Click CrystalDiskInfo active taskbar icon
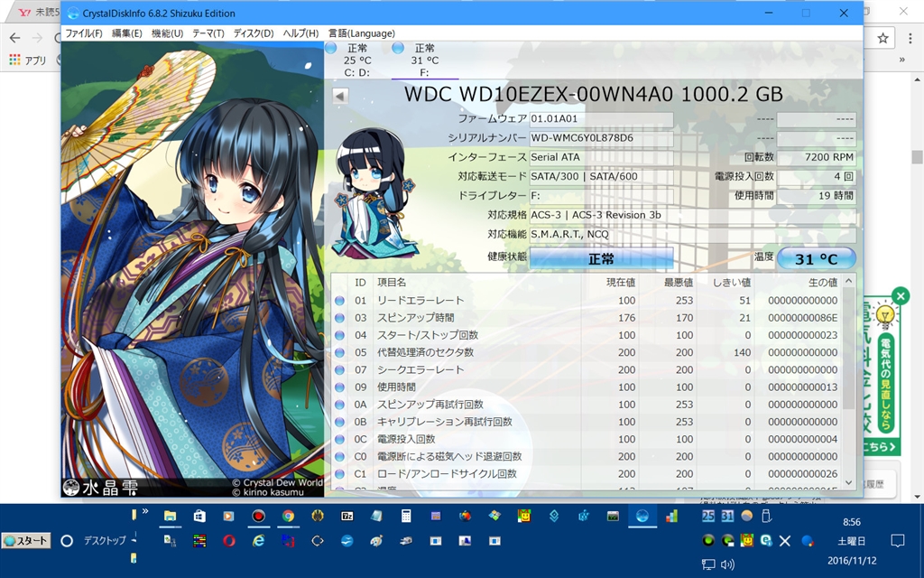Viewport: 924px width, 578px height. (x=642, y=516)
